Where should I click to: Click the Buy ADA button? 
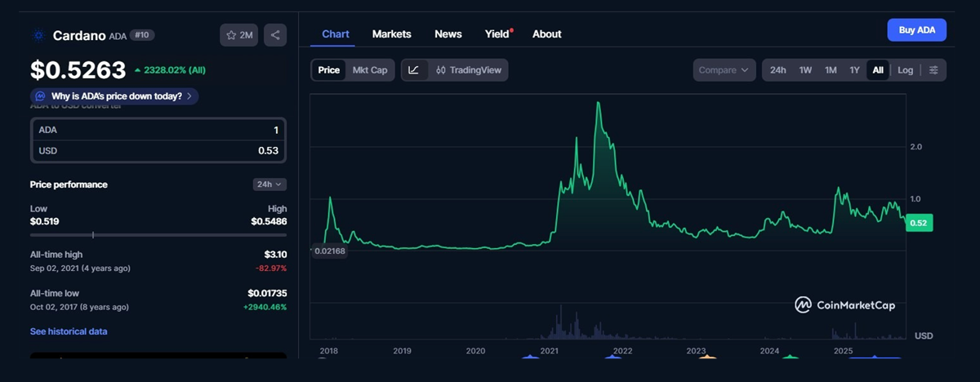917,30
